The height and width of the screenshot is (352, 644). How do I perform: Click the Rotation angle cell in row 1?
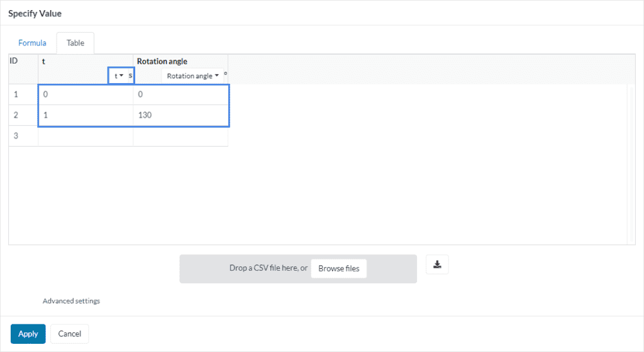click(180, 95)
